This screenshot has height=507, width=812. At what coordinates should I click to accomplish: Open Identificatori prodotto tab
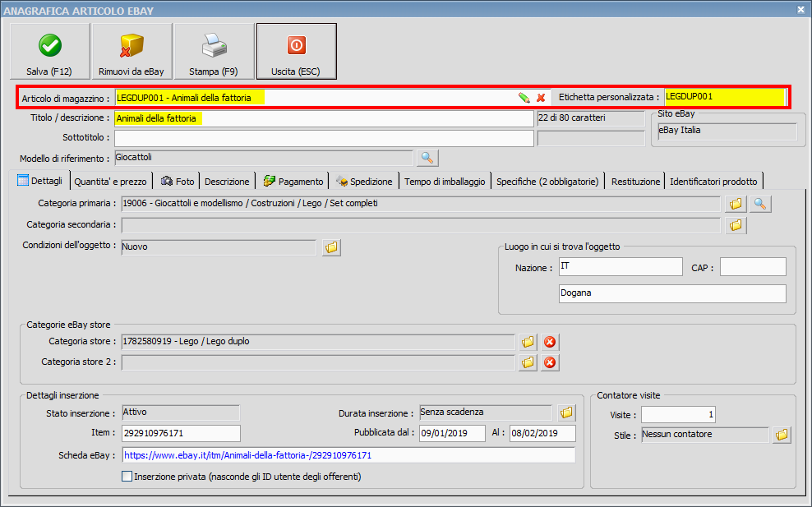713,182
